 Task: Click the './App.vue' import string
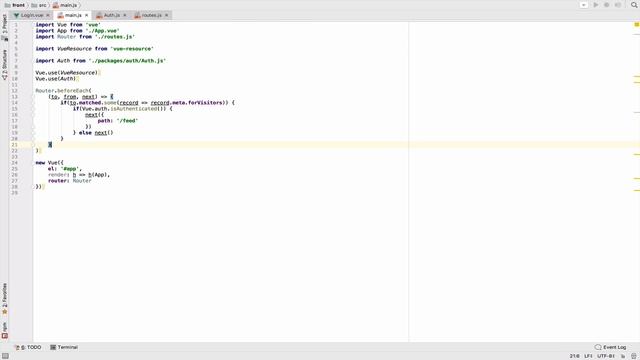point(102,31)
